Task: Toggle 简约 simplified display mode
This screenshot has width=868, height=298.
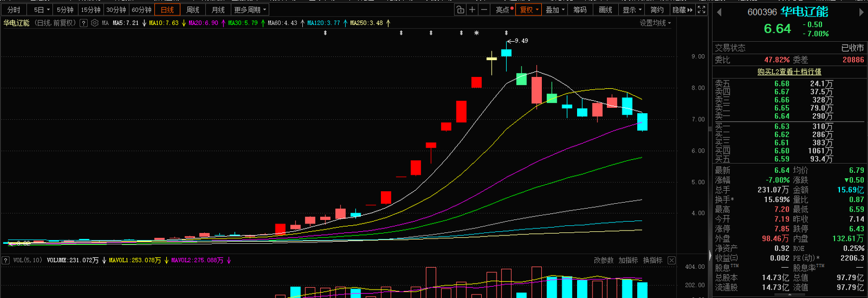Action: (x=656, y=10)
